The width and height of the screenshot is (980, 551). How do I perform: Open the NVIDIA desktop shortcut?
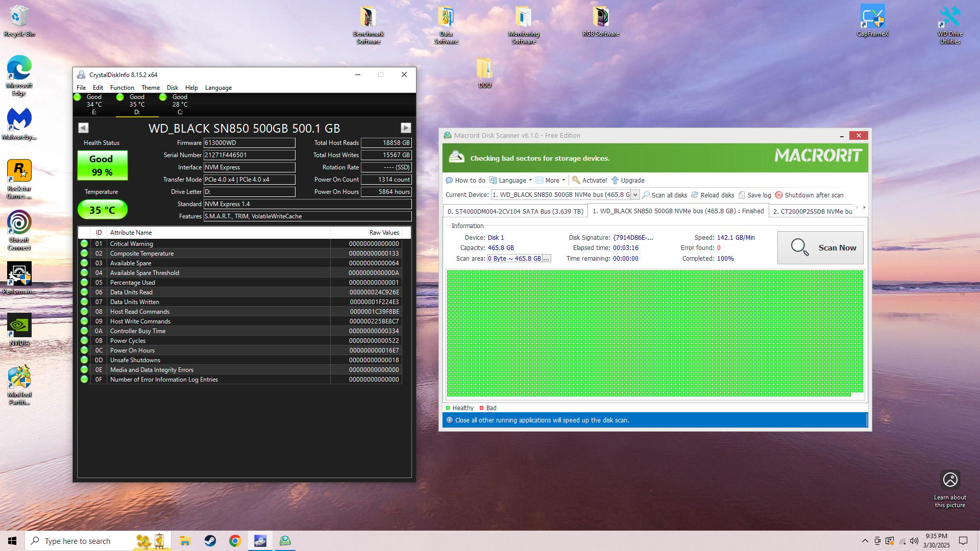[19, 330]
